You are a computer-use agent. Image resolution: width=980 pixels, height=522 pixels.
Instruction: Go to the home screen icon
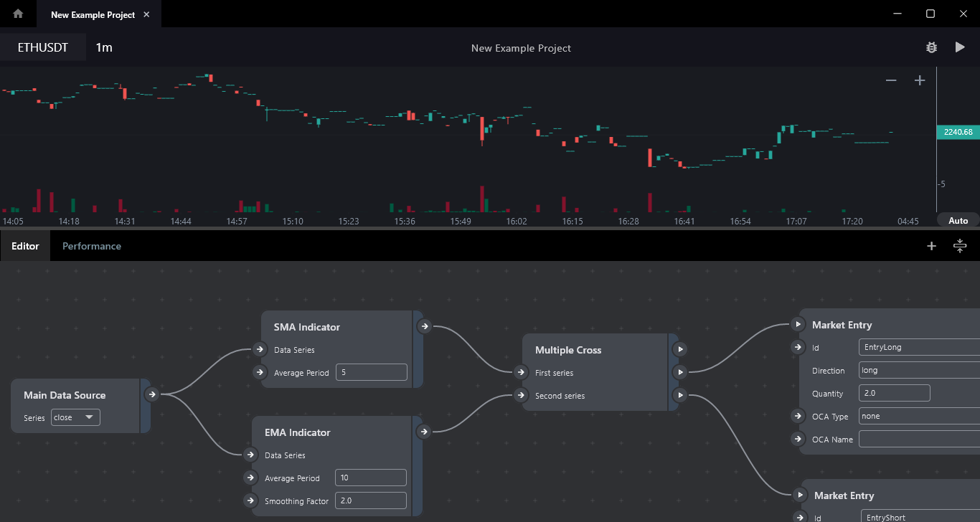[18, 14]
